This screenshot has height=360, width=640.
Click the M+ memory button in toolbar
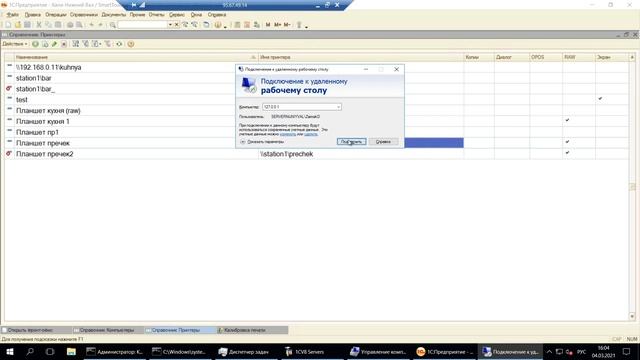(x=278, y=25)
